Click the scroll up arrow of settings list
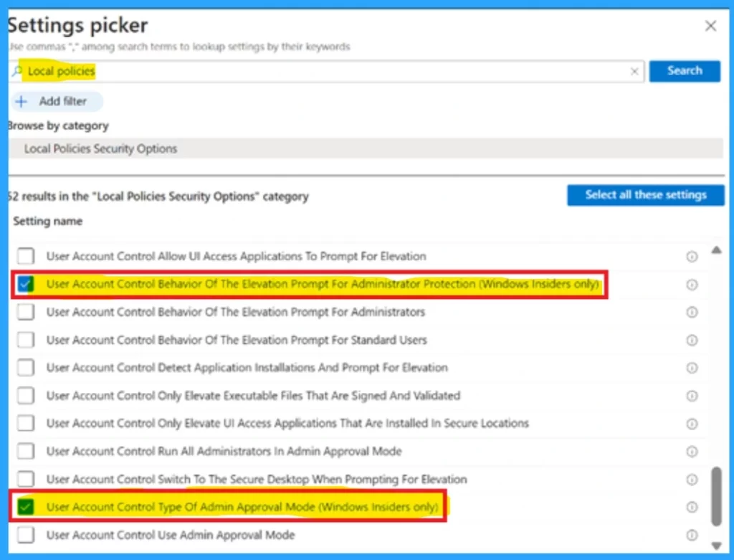The image size is (734, 560). [x=716, y=250]
